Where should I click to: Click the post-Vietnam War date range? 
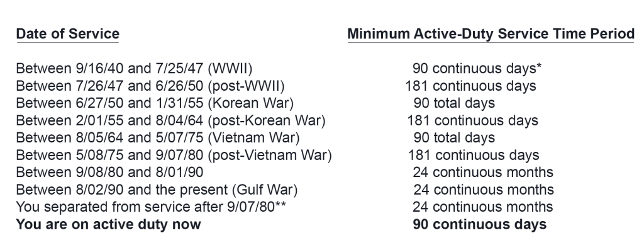[x=174, y=155]
